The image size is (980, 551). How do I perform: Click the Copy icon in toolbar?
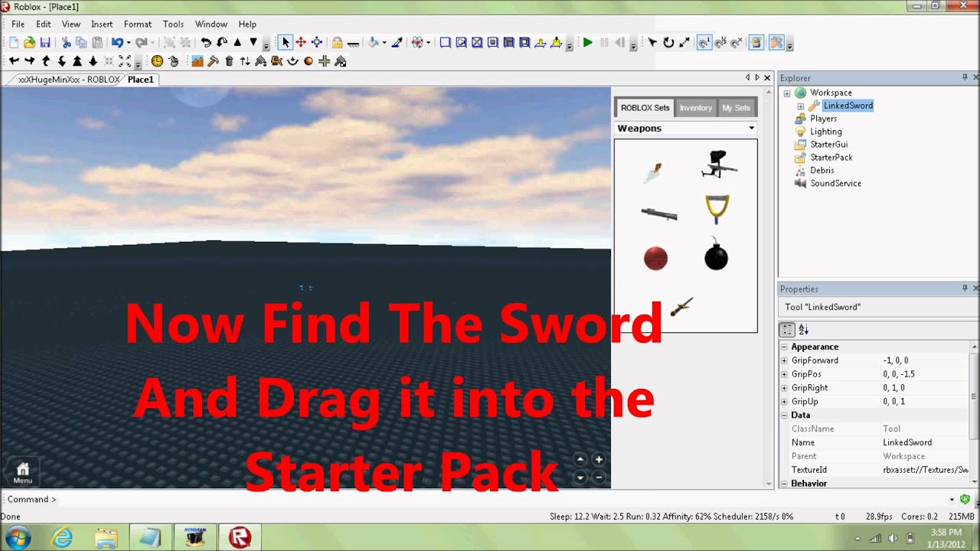81,43
